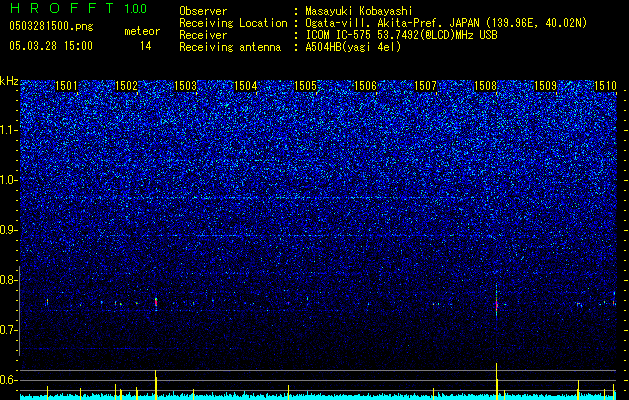Click the meteor count label
The image size is (629, 400).
pos(142,31)
